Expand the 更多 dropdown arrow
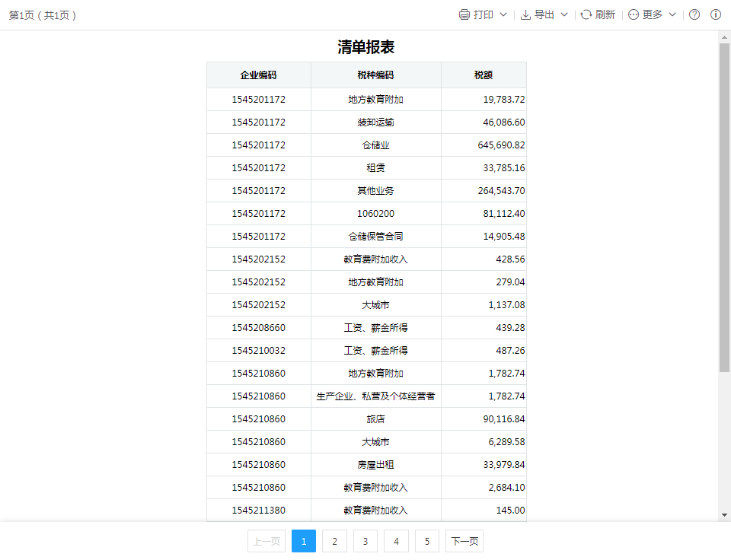The height and width of the screenshot is (560, 731). coord(672,15)
